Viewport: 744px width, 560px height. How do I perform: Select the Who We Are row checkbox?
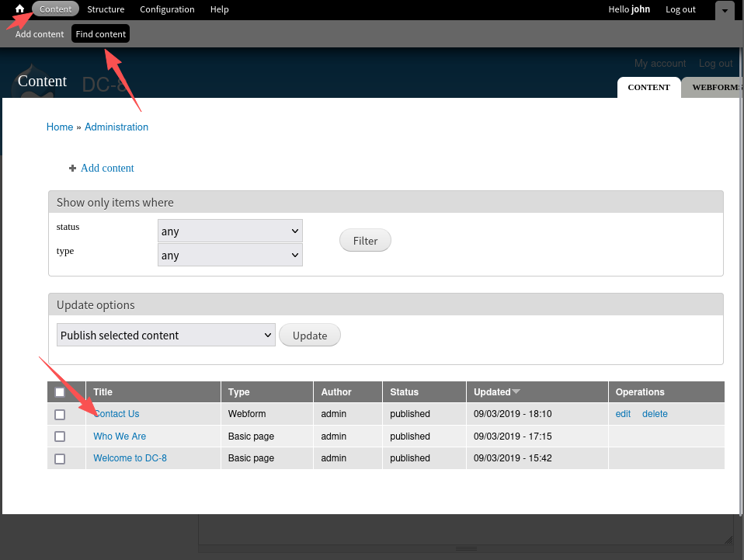(x=60, y=437)
